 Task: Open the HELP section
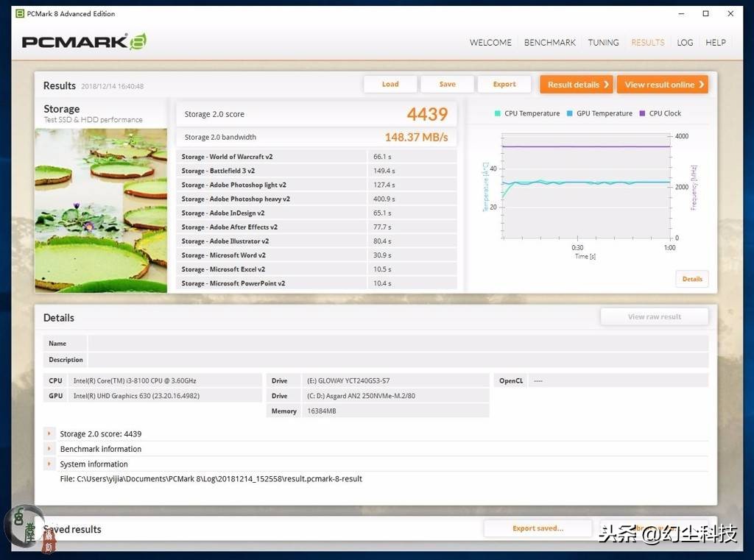tap(715, 43)
